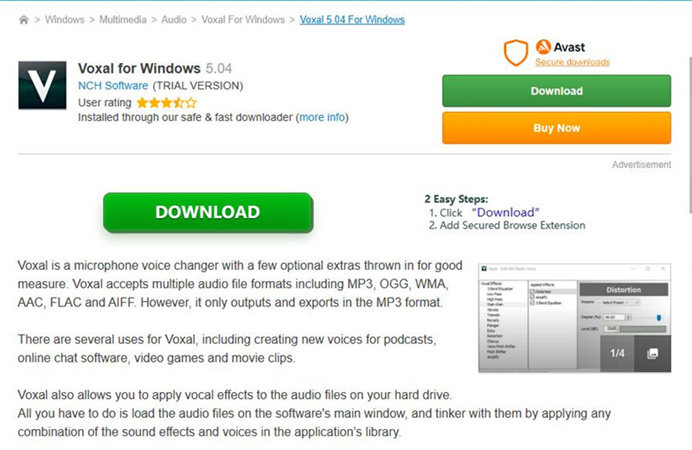
Task: Go to the Multimedia breadcrumb category
Action: point(123,20)
